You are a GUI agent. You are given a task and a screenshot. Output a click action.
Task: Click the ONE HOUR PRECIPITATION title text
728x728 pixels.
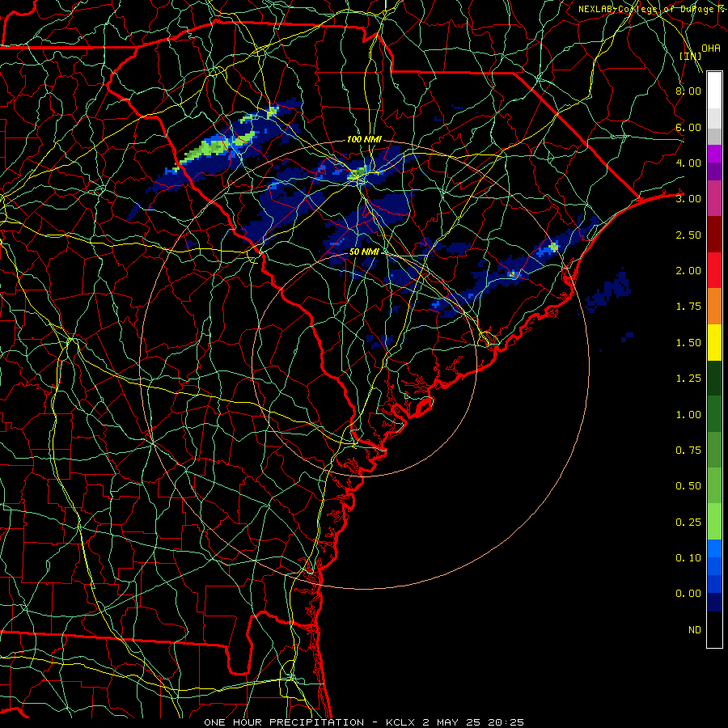pyautogui.click(x=284, y=722)
